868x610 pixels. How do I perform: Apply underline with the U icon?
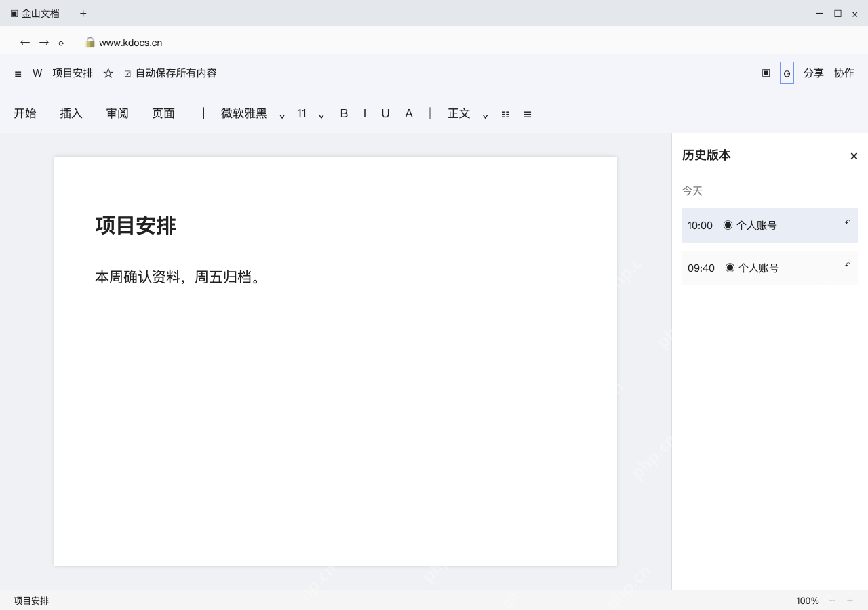click(x=385, y=113)
